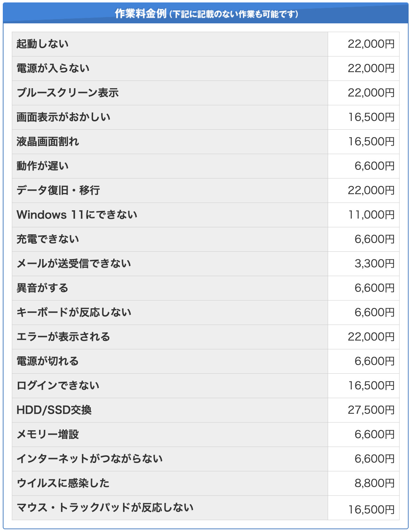
Task: Select the メモリー増設 row label
Action: (48, 434)
